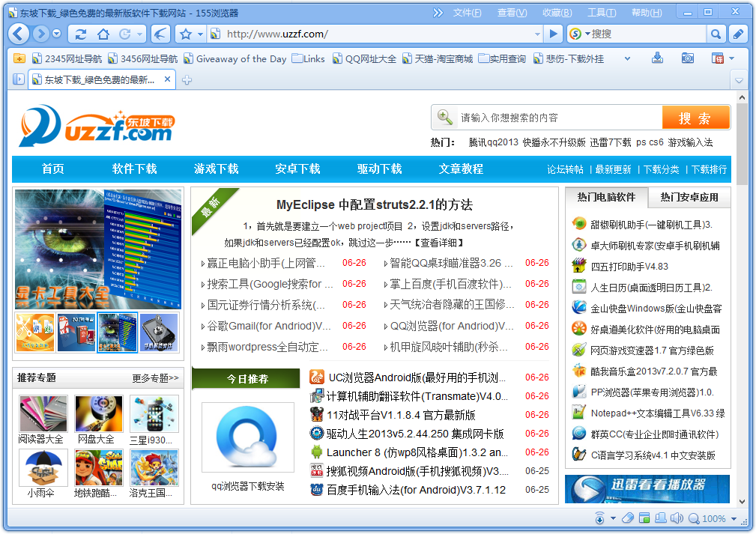Switch to the 热门安卓应用 tab
This screenshot has width=756, height=534.
click(689, 198)
